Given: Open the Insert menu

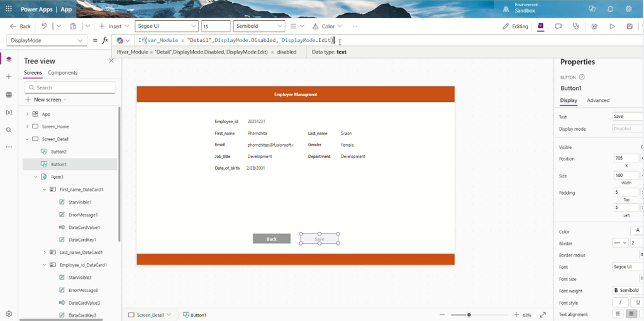Looking at the screenshot, I should coord(114,26).
